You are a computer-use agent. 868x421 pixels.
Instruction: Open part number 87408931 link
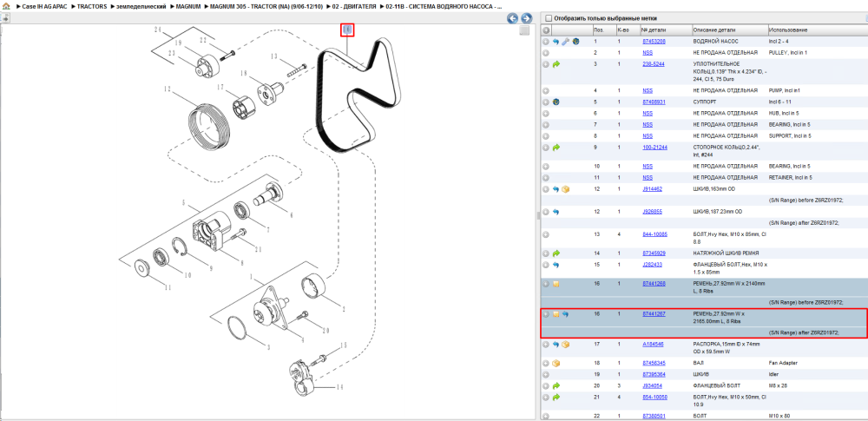(x=654, y=102)
